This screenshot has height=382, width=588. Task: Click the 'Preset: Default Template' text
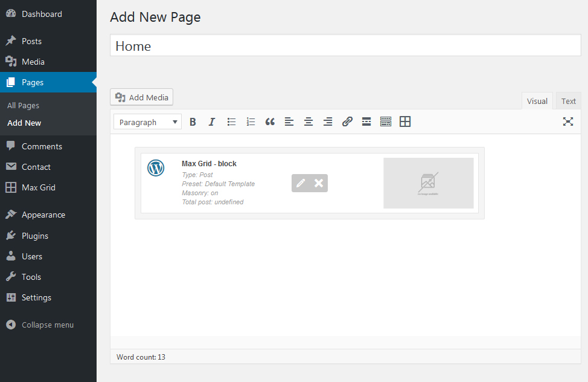pyautogui.click(x=219, y=184)
